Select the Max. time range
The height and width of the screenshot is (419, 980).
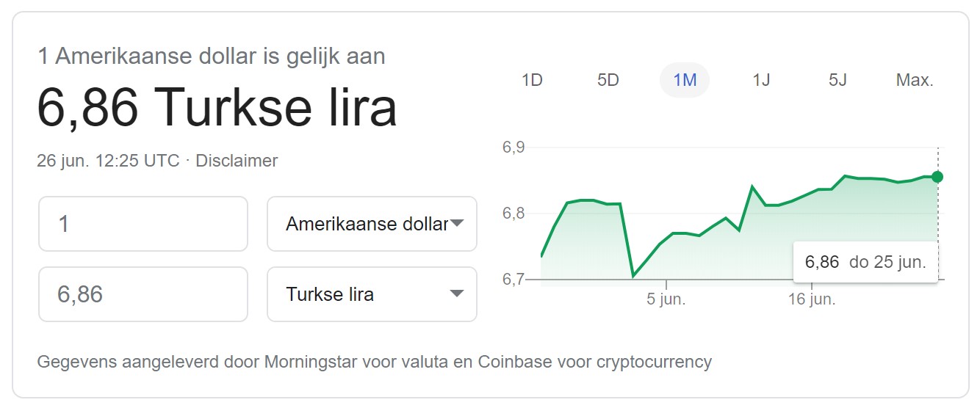point(915,80)
